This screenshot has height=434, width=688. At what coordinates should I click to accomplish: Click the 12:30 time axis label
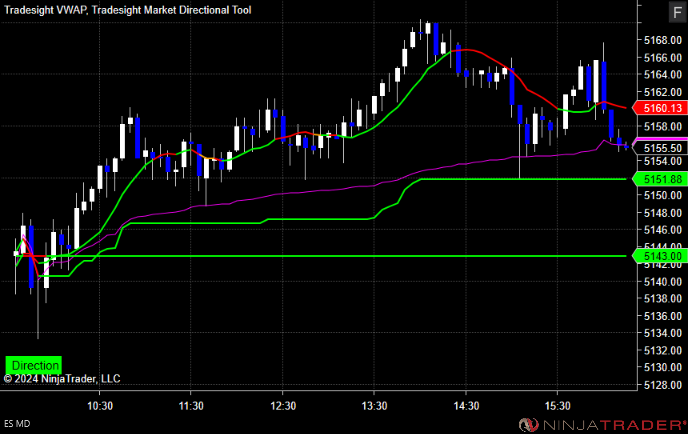[x=283, y=406]
